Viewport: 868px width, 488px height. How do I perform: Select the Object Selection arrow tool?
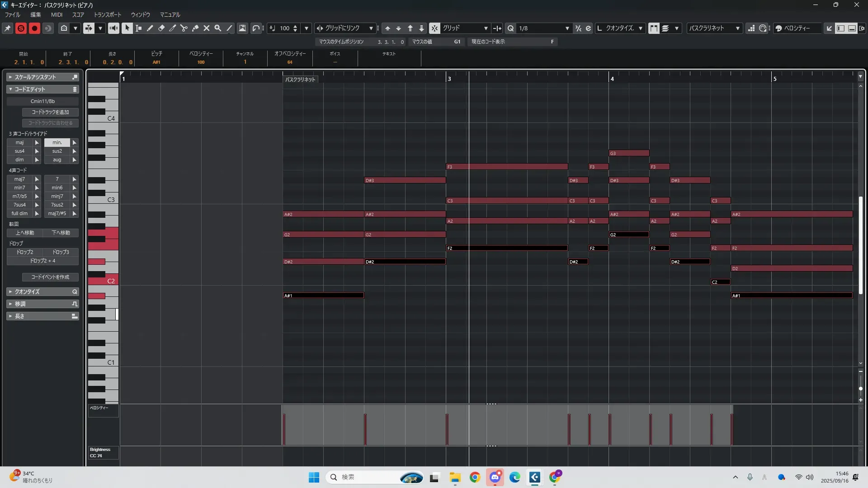(x=127, y=28)
